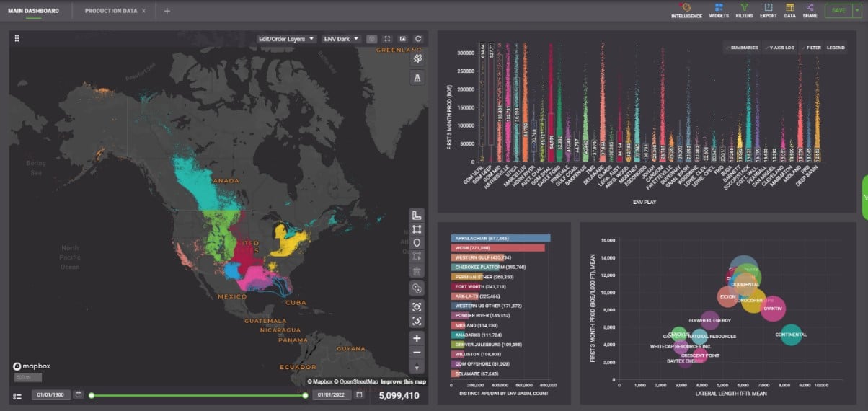Select the polygon draw tool

click(x=417, y=229)
